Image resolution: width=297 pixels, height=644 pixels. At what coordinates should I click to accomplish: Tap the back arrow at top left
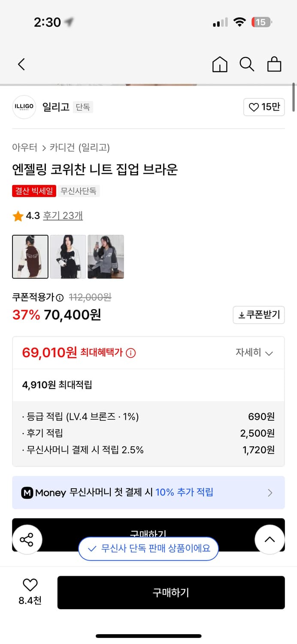21,64
